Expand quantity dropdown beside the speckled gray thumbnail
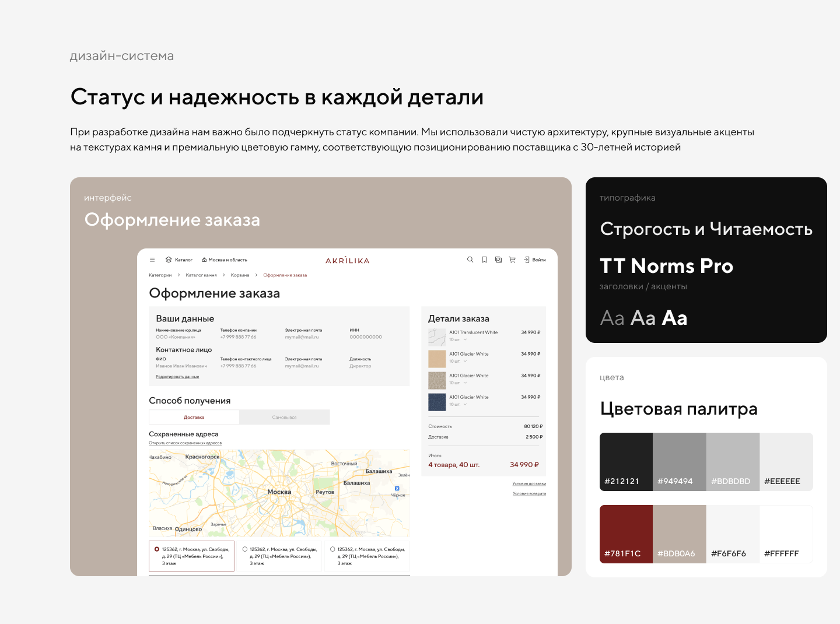The height and width of the screenshot is (624, 840). [465, 383]
